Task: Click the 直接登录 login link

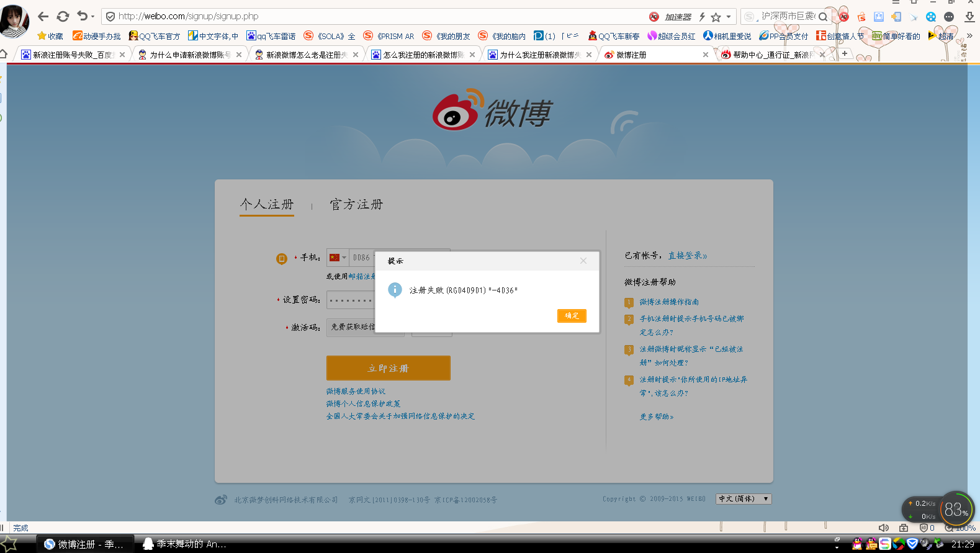Action: tap(688, 256)
